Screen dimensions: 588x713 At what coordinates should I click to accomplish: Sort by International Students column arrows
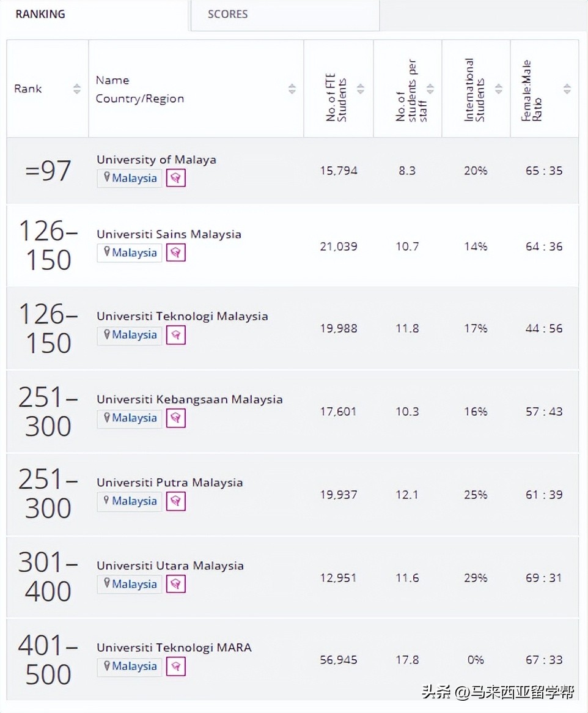[499, 89]
